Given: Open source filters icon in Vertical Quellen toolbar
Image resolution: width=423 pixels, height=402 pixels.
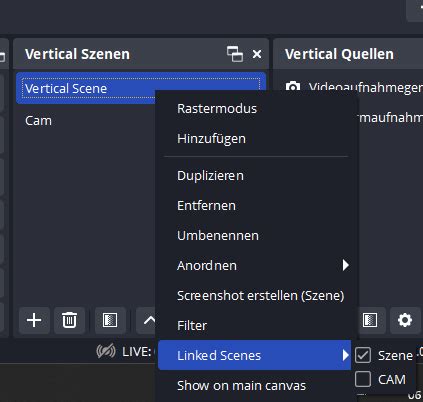Looking at the screenshot, I should tap(370, 320).
